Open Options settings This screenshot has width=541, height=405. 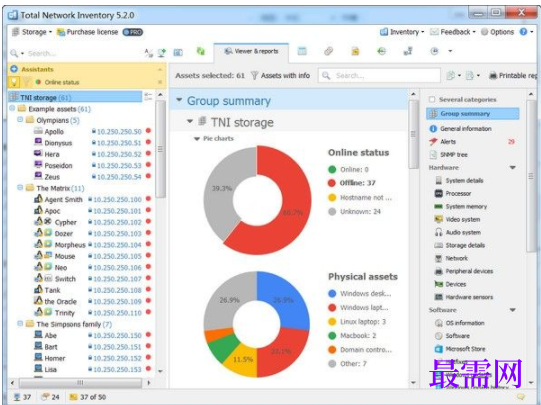tap(498, 32)
